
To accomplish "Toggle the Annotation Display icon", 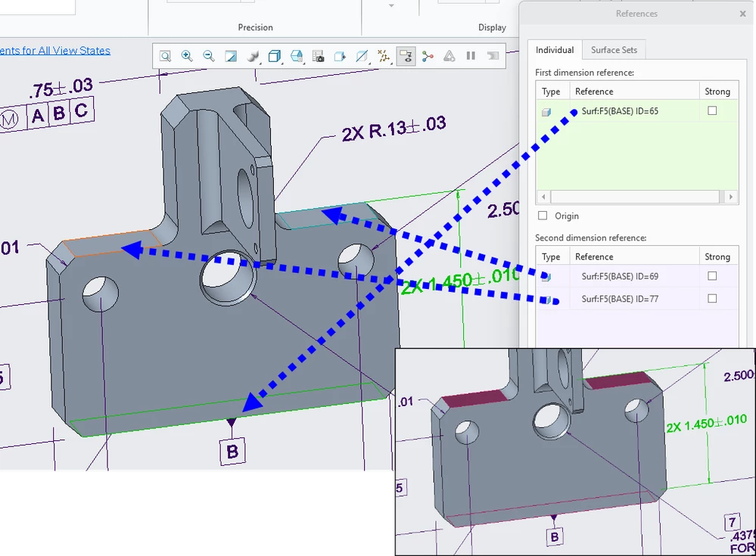I will 406,57.
